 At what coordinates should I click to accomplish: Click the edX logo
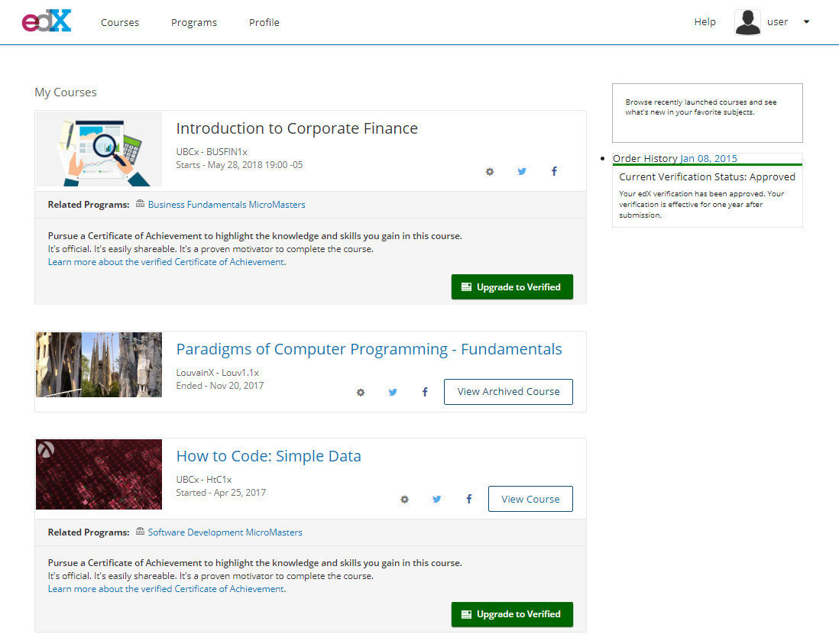click(47, 21)
